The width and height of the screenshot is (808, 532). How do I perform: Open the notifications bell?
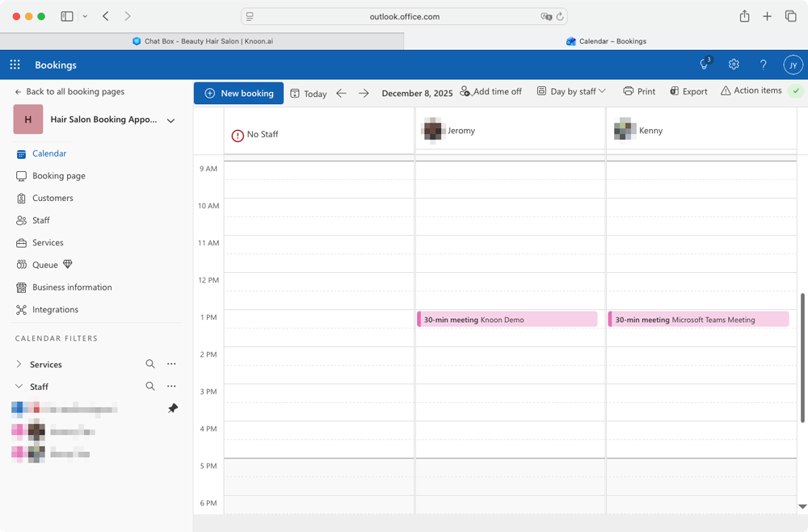(x=702, y=65)
